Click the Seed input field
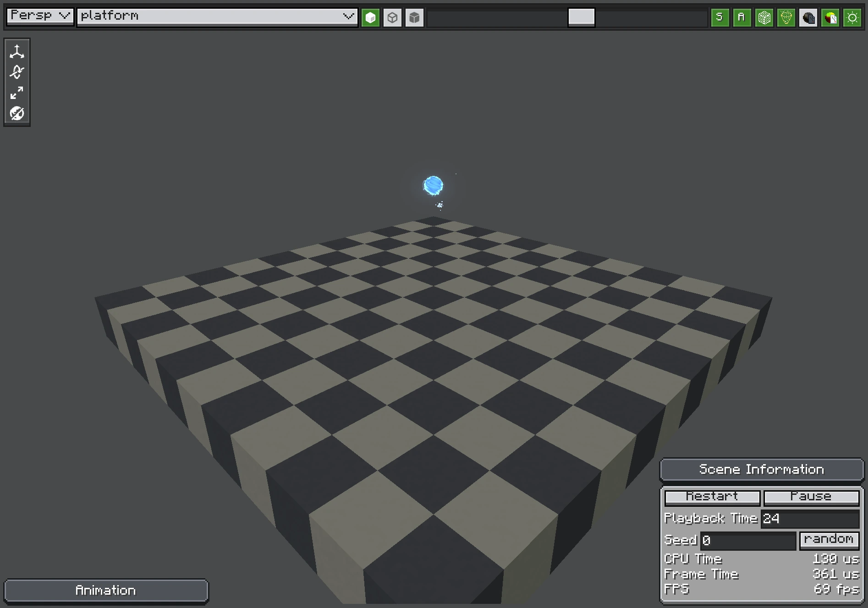Screen dimensions: 868x608 coord(748,541)
